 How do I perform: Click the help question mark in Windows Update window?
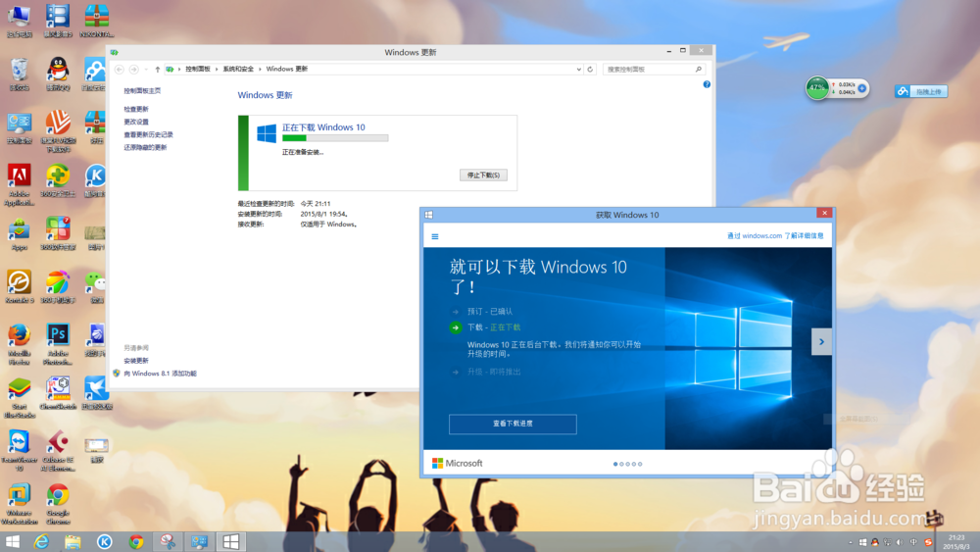pos(707,84)
